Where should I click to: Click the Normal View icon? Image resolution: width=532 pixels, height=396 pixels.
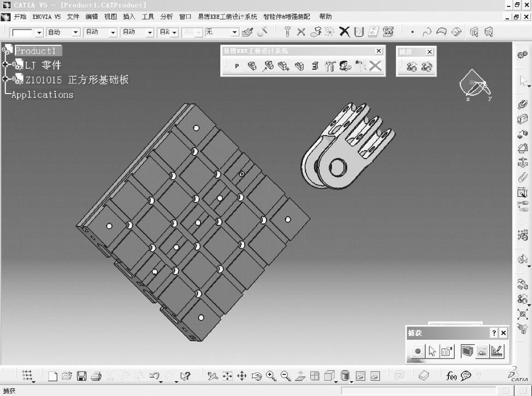click(300, 376)
